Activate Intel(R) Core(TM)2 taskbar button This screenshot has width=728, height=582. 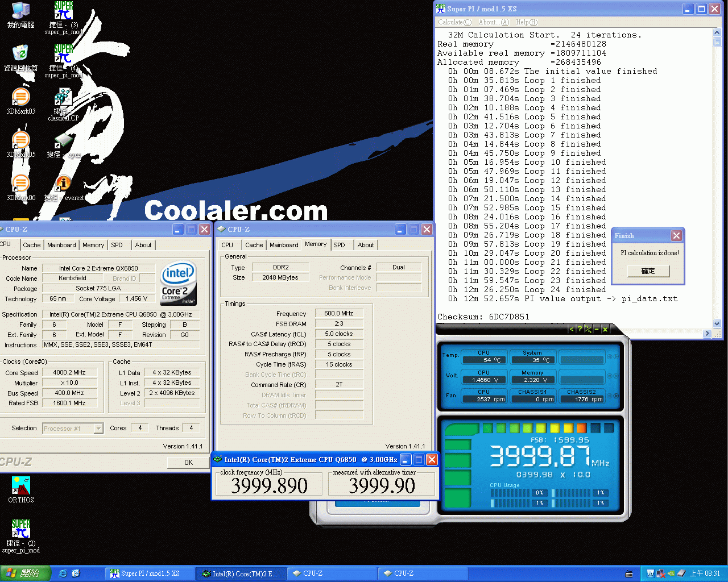point(241,573)
